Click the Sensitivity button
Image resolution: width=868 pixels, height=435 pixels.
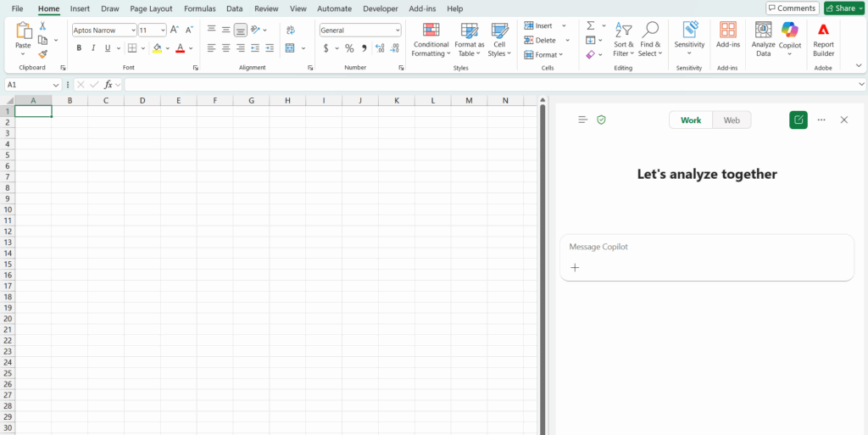tap(689, 39)
